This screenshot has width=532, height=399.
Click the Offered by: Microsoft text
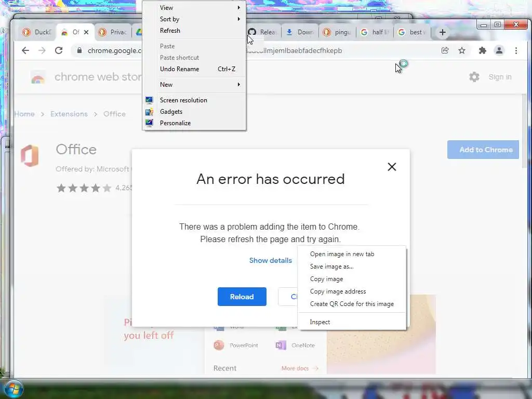click(92, 169)
